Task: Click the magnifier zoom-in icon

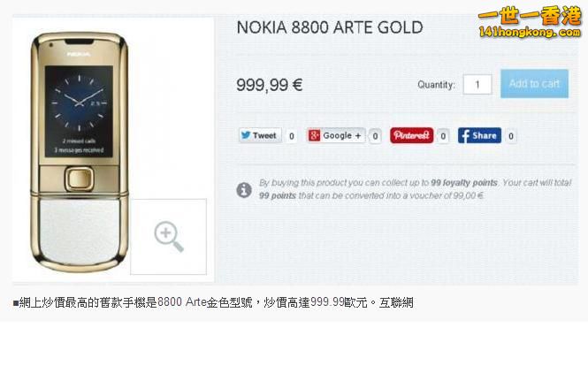Action: [x=169, y=237]
